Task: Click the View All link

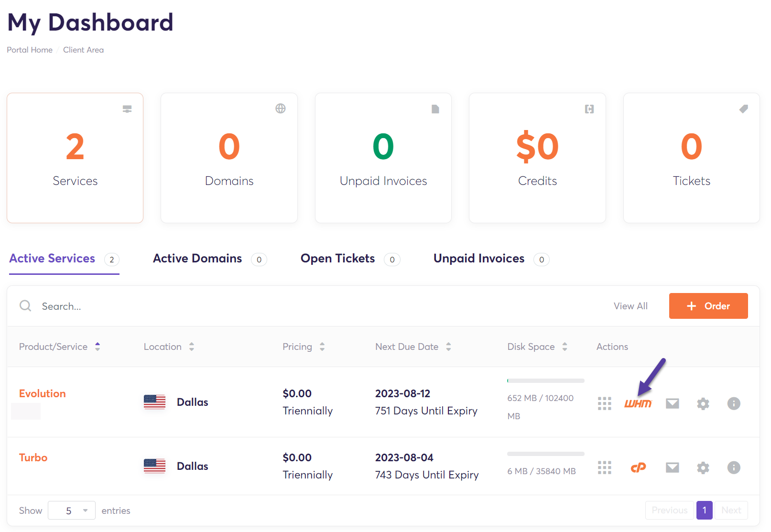Action: (630, 306)
